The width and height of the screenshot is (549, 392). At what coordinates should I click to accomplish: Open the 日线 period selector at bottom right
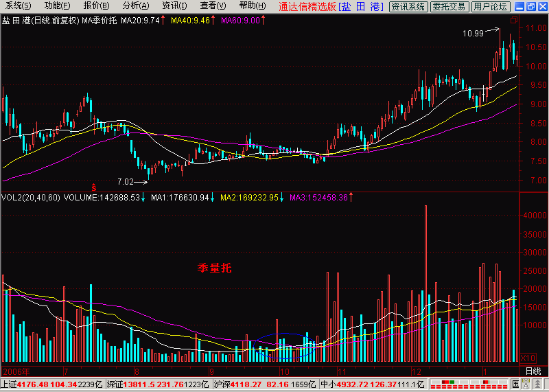(x=534, y=371)
